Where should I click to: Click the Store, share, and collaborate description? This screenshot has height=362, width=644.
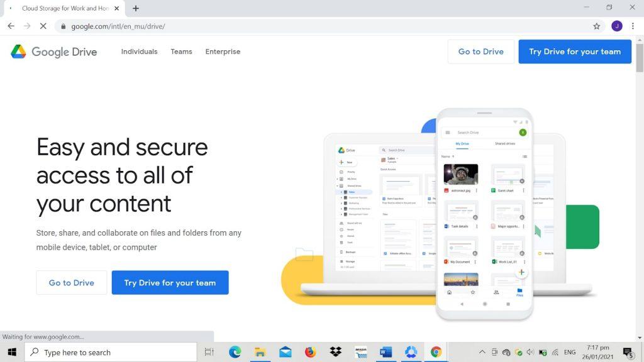point(139,240)
